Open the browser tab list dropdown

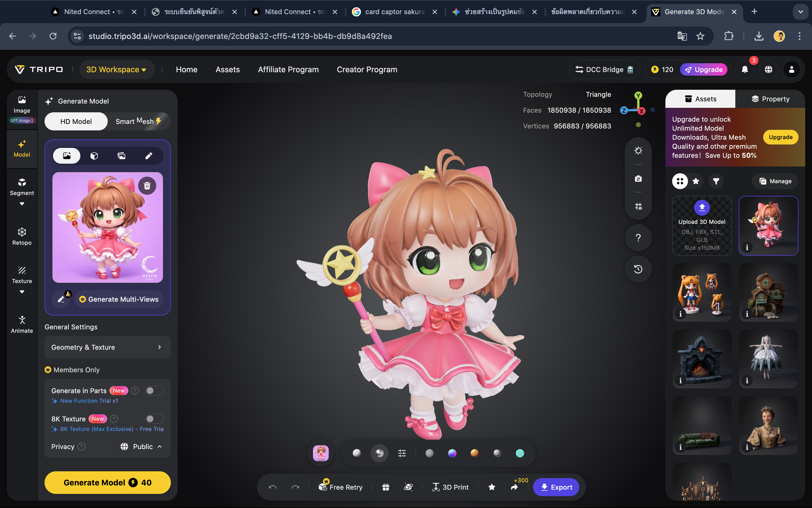point(800,12)
